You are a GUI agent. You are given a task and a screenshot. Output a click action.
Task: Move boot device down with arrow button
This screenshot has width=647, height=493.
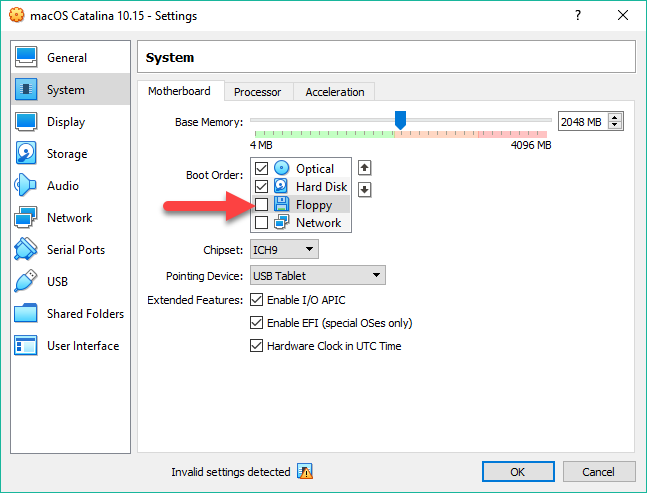click(365, 189)
